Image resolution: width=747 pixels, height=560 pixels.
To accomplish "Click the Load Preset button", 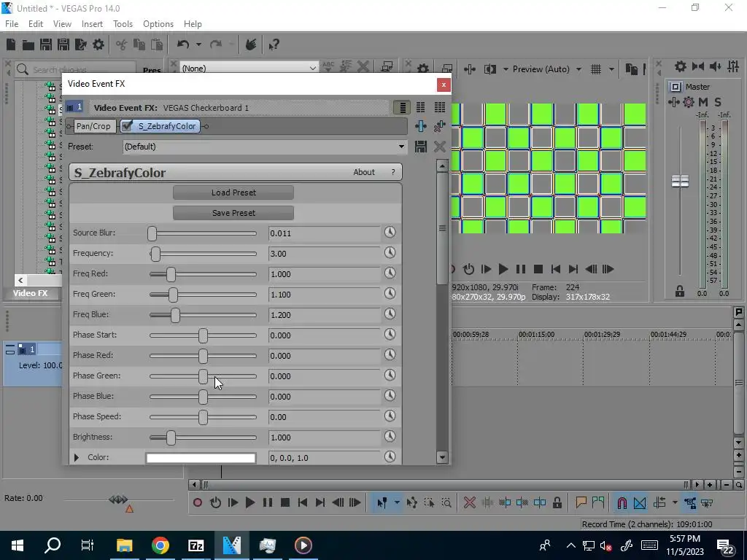I will point(233,192).
